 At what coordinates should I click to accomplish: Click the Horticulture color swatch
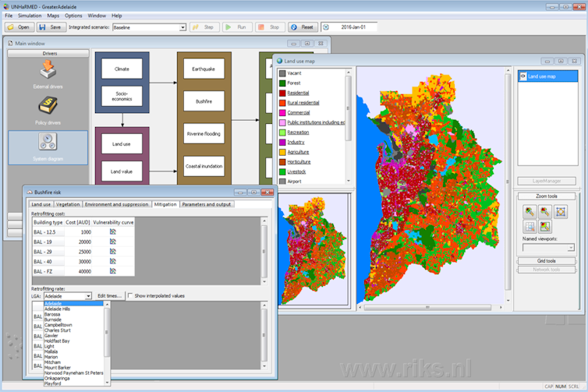click(x=282, y=162)
